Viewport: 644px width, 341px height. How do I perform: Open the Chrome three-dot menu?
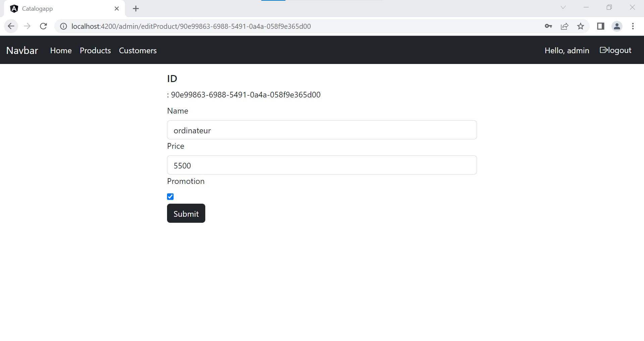coord(633,26)
